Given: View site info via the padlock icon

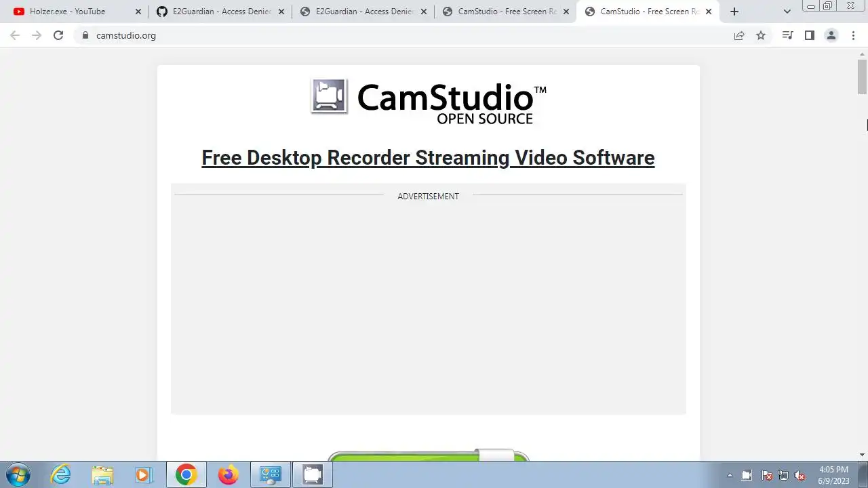Looking at the screenshot, I should 85,35.
